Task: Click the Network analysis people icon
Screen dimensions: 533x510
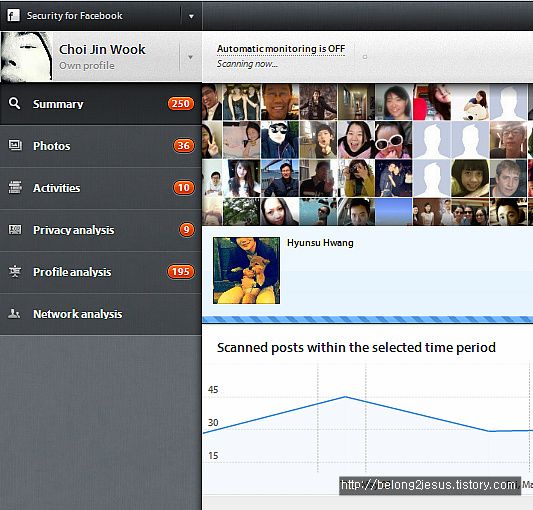Action: 14,313
